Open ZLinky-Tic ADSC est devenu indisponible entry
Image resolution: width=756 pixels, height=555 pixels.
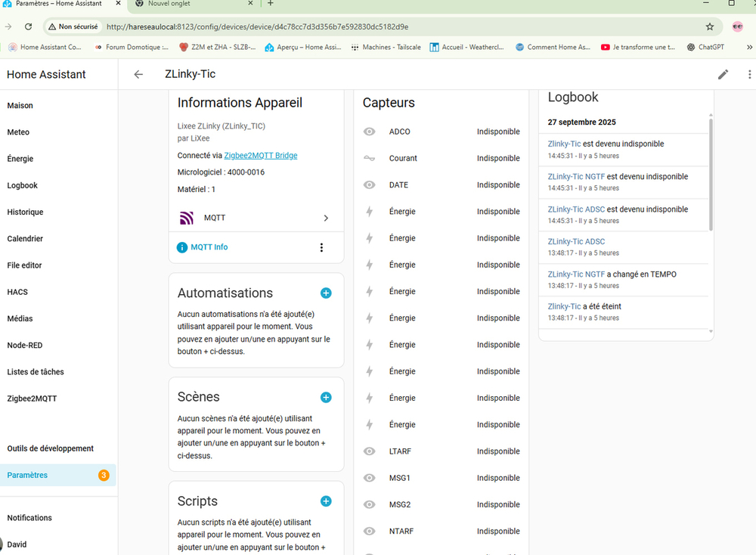point(624,215)
